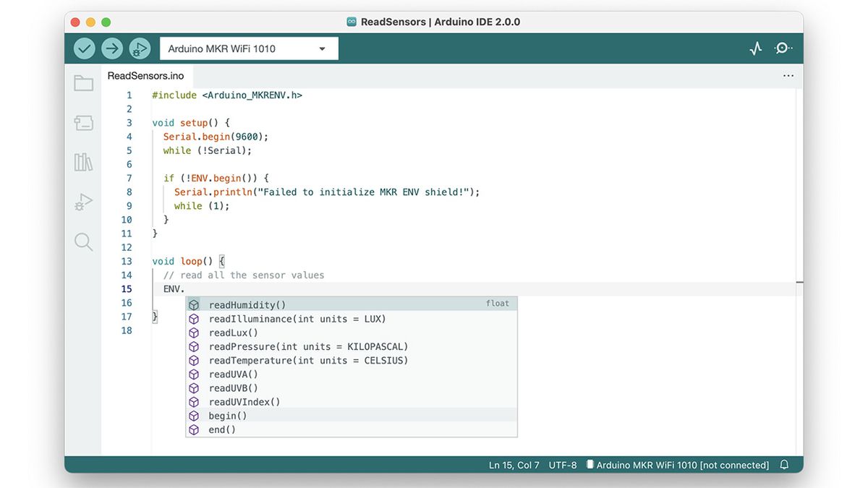This screenshot has width=868, height=488.
Task: Open the board dropdown chevron arrow
Action: click(x=323, y=48)
